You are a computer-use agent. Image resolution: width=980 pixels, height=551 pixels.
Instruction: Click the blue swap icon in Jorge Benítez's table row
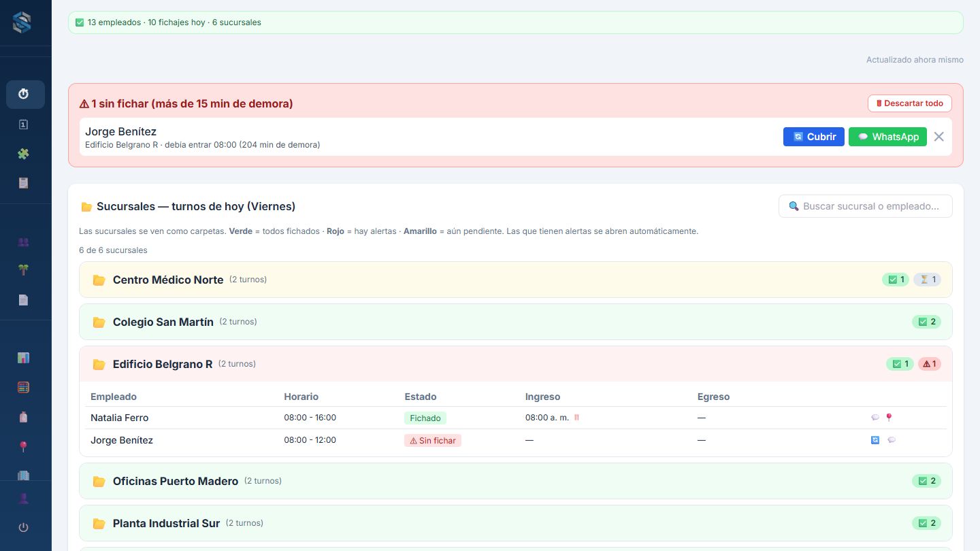click(x=875, y=440)
